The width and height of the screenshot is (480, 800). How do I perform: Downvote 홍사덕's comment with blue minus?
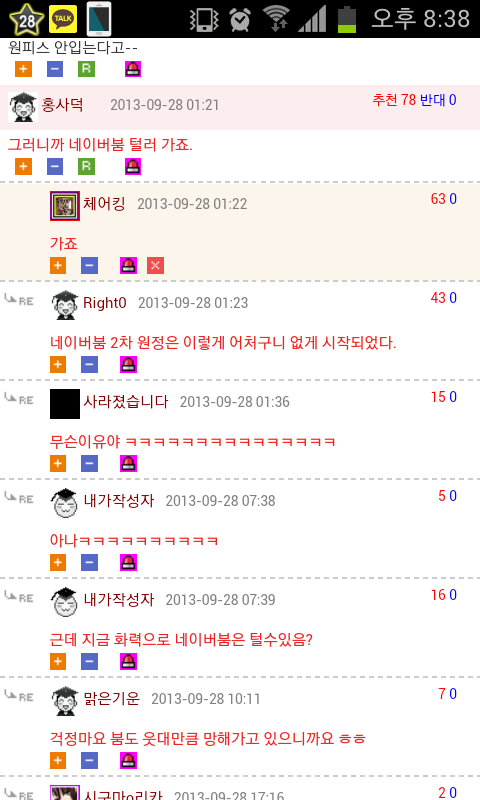(55, 166)
